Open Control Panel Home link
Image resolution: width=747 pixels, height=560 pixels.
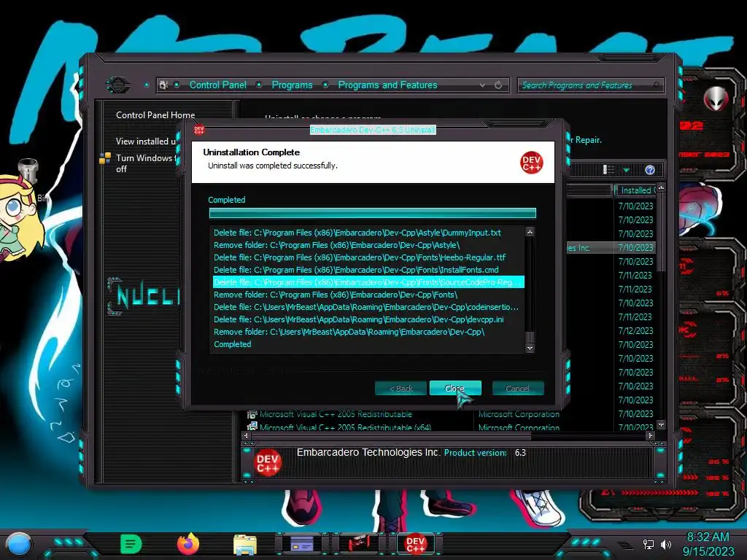pos(155,114)
